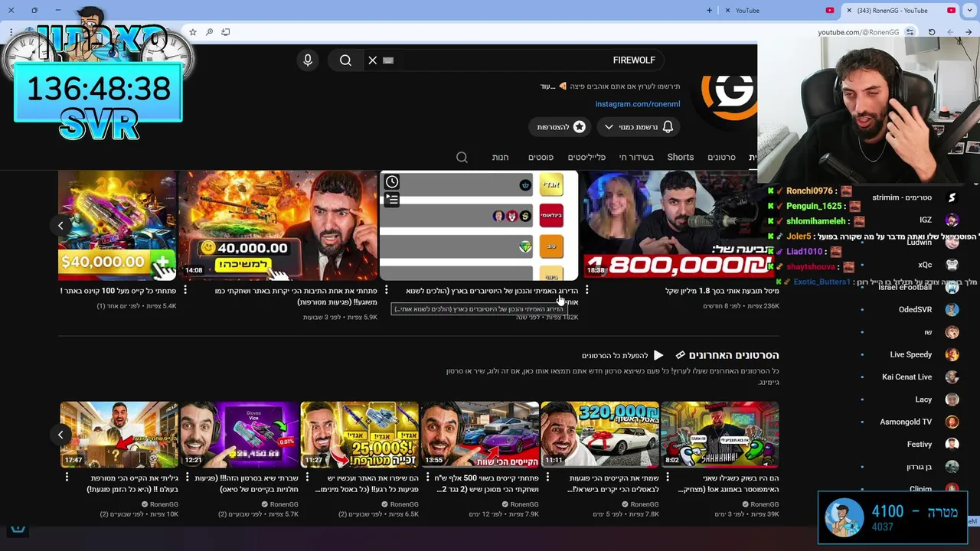Open three-dot menu for the 13:55 video
Viewport: 980px width, 551px height.
pos(427,478)
